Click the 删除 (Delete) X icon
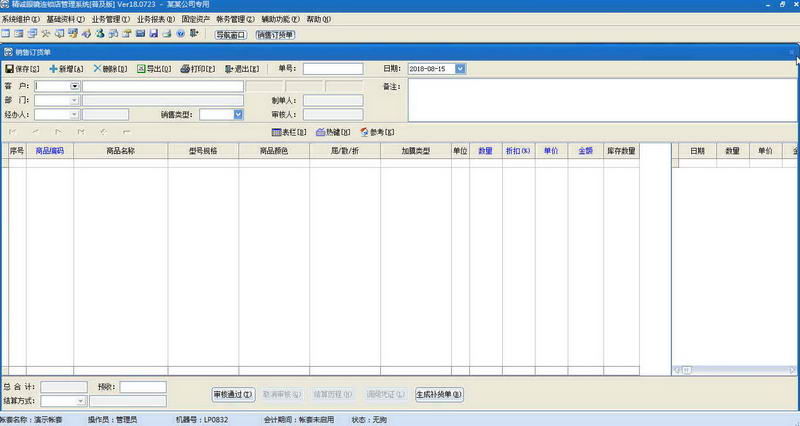 [x=96, y=69]
